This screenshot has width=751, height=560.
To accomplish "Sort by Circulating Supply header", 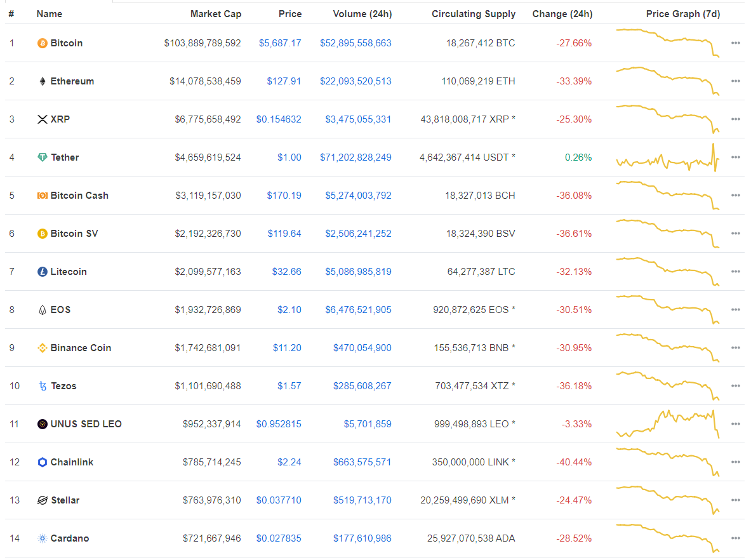I will pos(473,14).
